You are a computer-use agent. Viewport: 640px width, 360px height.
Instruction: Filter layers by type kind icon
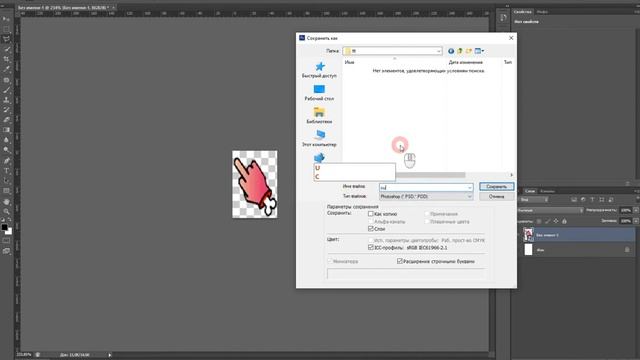click(x=592, y=200)
